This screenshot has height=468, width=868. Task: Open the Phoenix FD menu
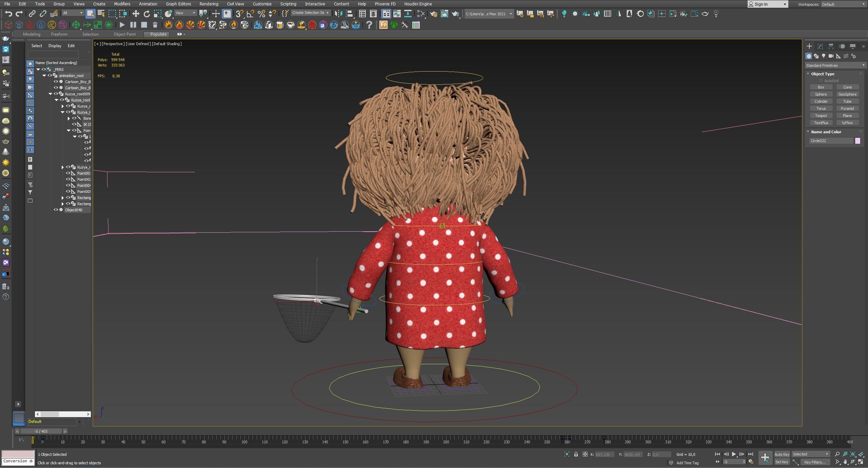tap(385, 4)
